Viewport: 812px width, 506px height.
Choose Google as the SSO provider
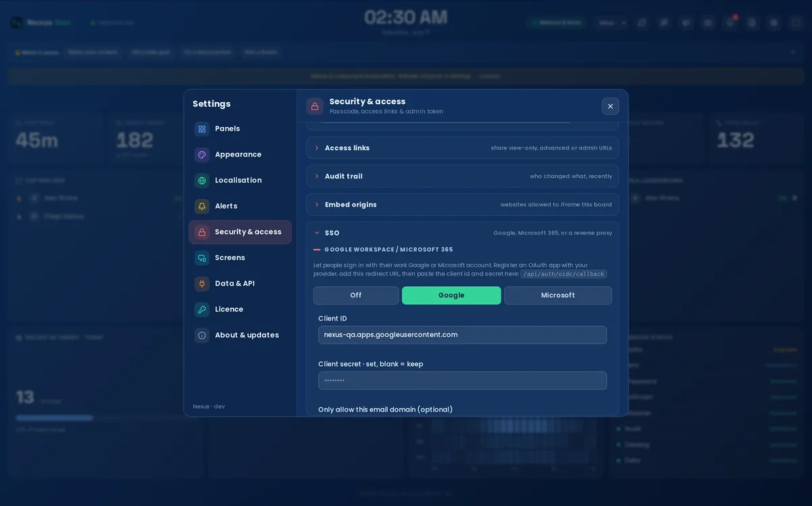pos(451,296)
